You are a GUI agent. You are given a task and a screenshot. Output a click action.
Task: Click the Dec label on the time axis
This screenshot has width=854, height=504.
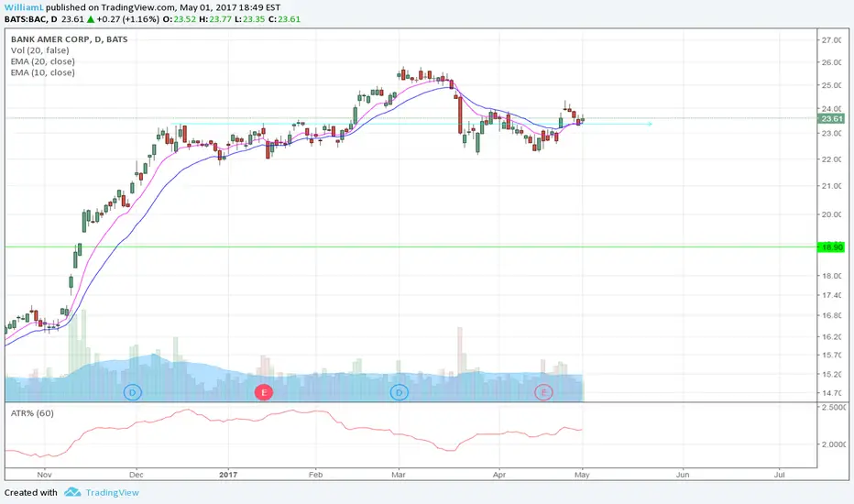pyautogui.click(x=137, y=475)
